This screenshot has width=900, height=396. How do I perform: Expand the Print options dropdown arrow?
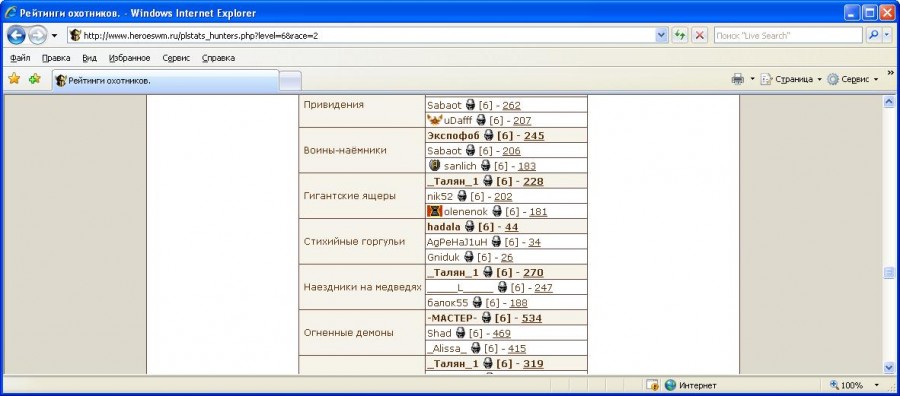point(752,79)
